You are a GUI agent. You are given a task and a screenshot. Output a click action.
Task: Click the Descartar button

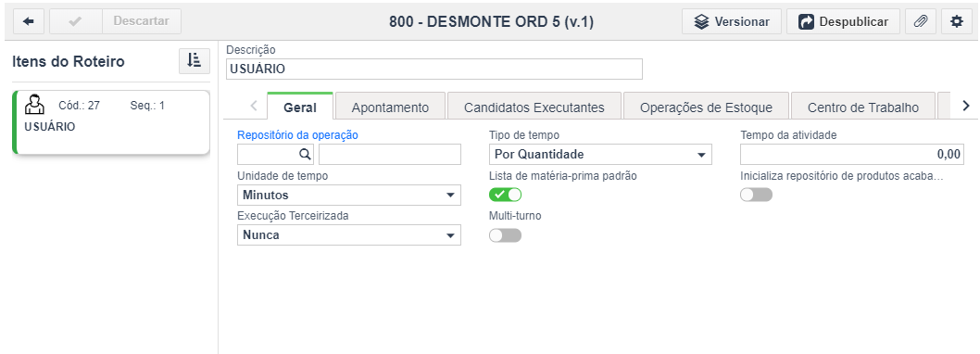(141, 21)
